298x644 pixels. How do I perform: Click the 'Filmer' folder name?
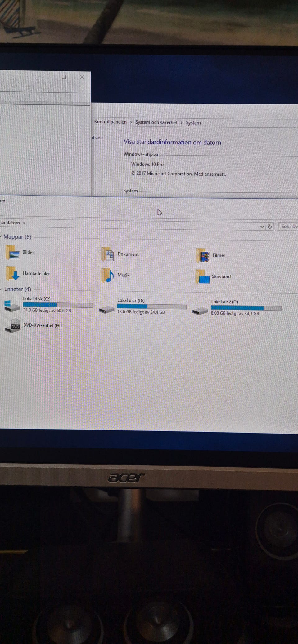(x=219, y=255)
